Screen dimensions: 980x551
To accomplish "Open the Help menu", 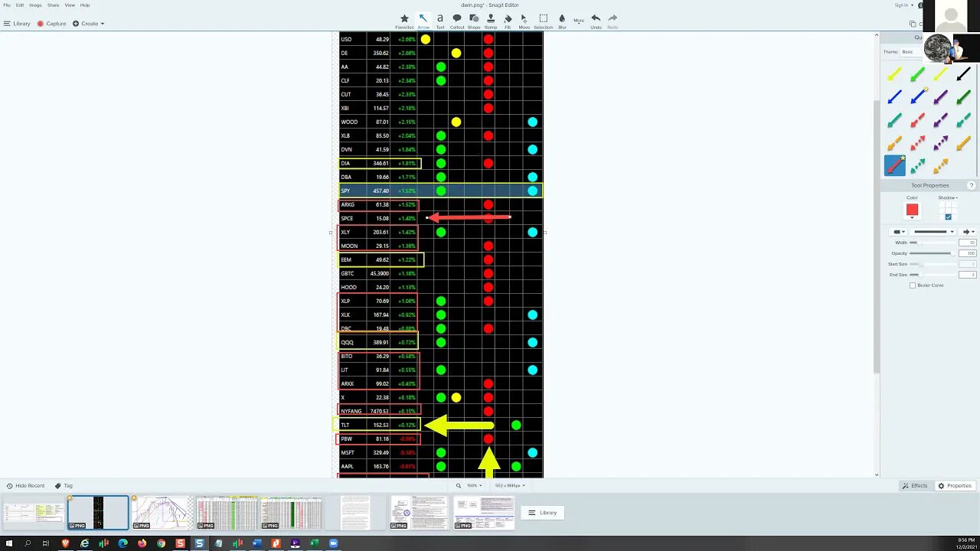I will (85, 5).
